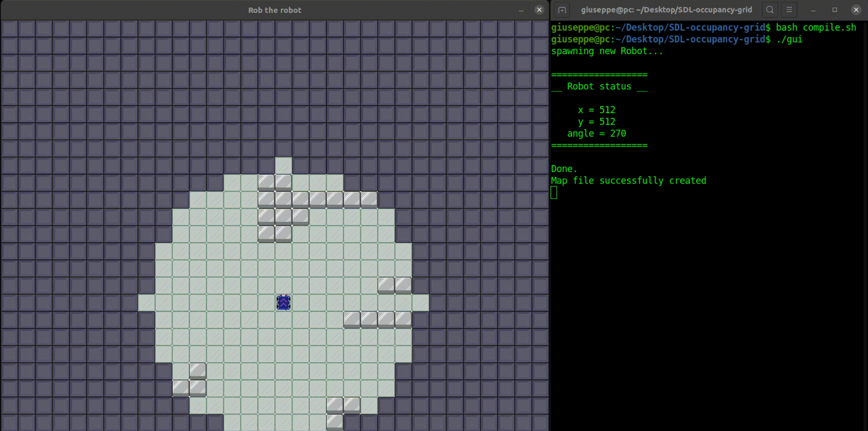Click the ./gui command text
Image resolution: width=868 pixels, height=431 pixels.
pyautogui.click(x=789, y=39)
